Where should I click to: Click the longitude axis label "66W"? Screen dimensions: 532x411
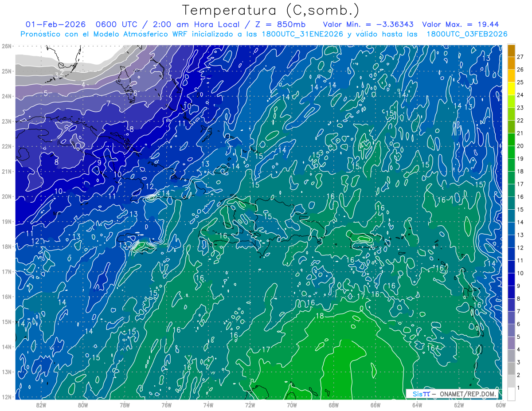(x=376, y=405)
